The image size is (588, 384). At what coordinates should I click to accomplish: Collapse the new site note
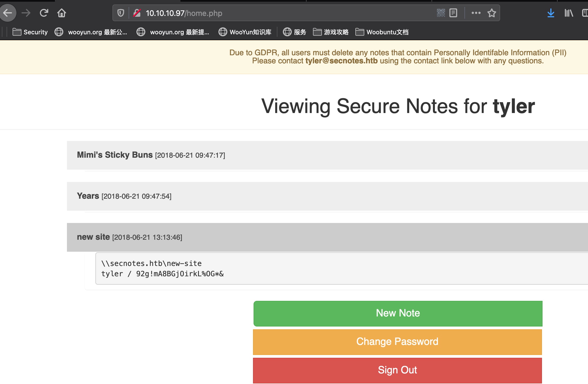click(x=93, y=237)
